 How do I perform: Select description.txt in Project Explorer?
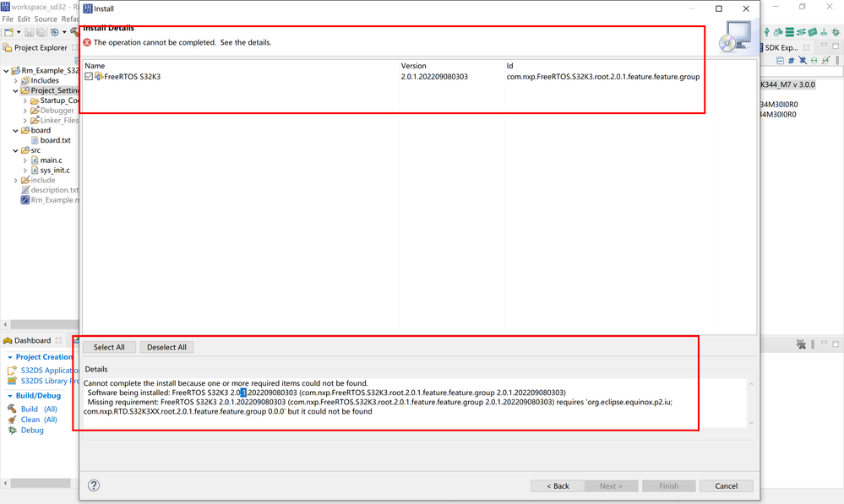[54, 190]
